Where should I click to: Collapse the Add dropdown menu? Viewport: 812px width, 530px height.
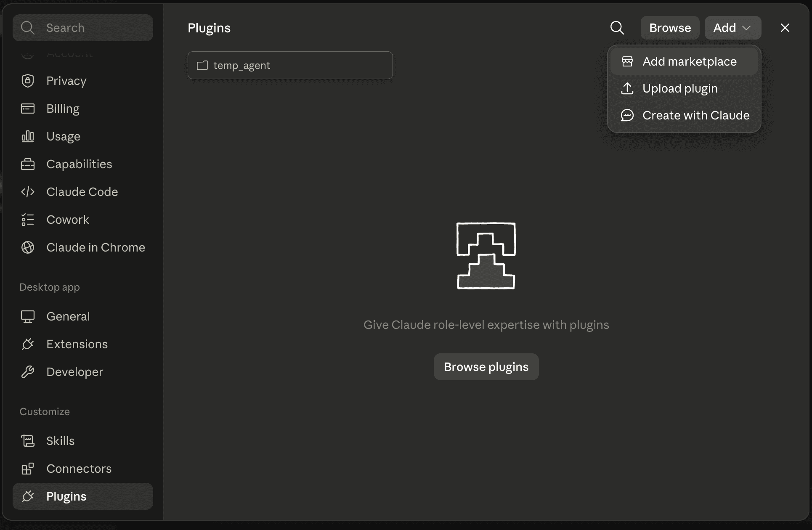[x=732, y=28]
